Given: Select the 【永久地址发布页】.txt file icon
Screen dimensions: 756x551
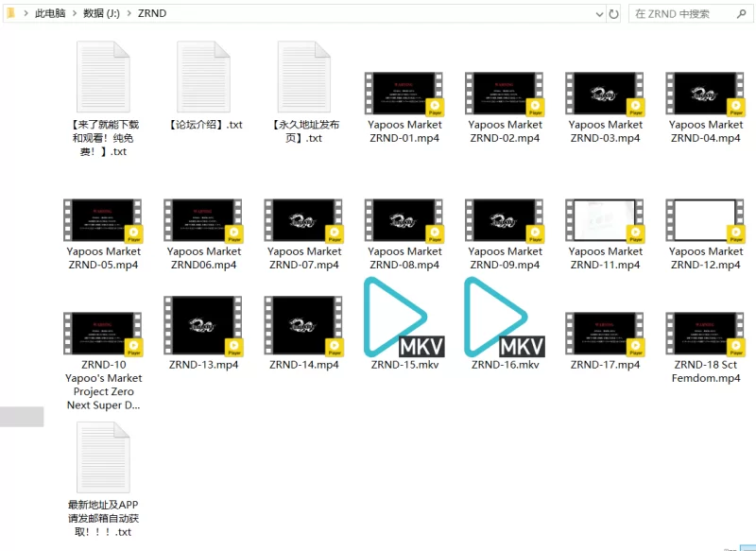Looking at the screenshot, I should click(x=303, y=77).
